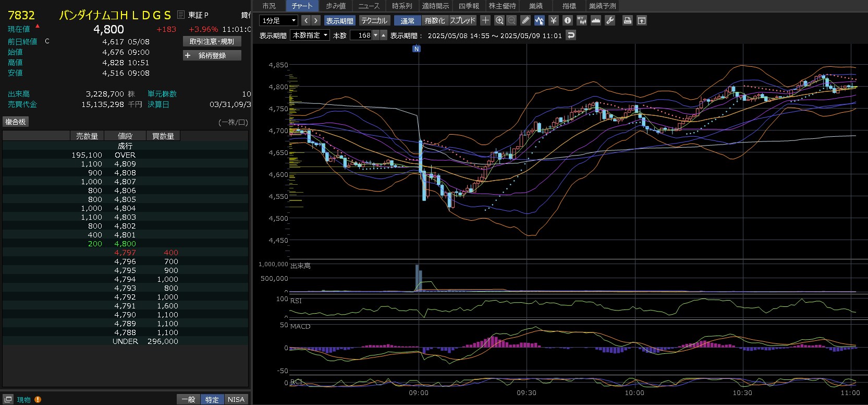Click the 売数量 column header
The width and height of the screenshot is (868, 405).
click(87, 136)
